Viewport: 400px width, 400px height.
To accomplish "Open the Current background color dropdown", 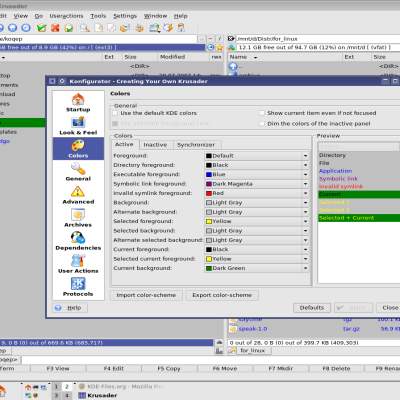I will point(256,268).
